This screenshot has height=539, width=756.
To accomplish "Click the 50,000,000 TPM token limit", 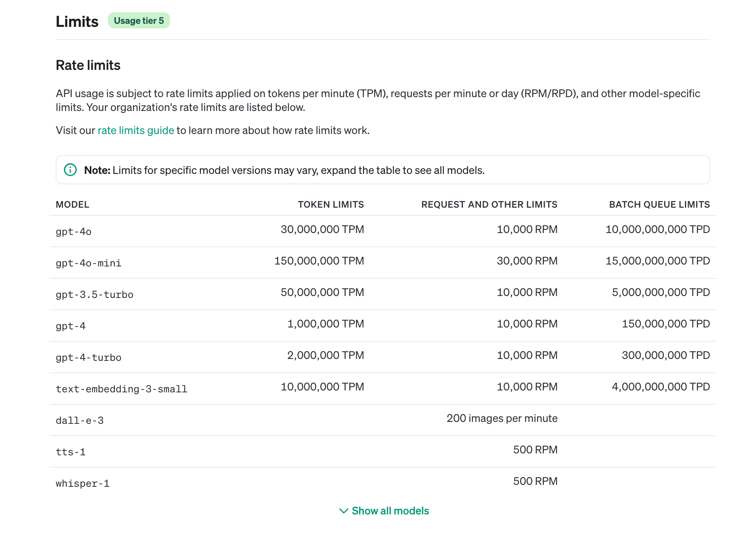I will (x=322, y=293).
